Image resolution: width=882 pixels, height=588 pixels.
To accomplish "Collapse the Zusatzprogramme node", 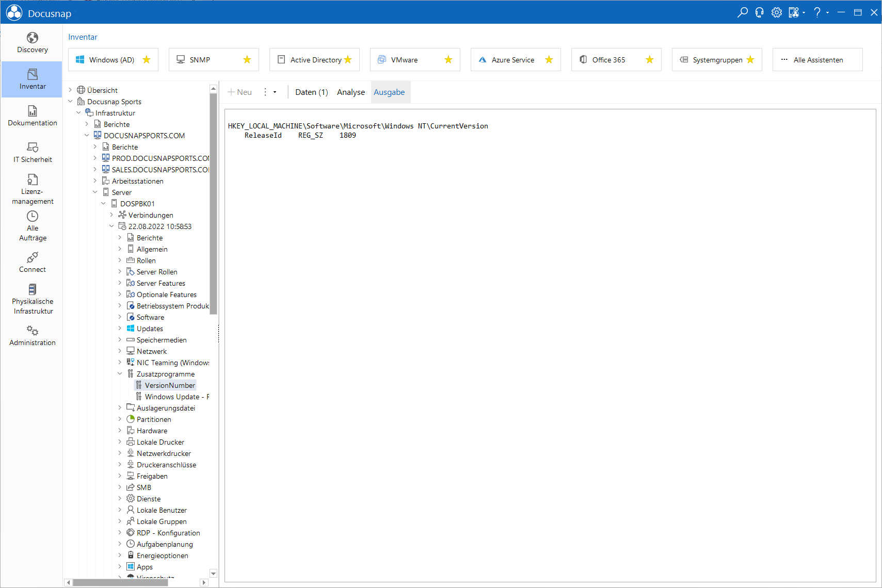I will point(120,374).
